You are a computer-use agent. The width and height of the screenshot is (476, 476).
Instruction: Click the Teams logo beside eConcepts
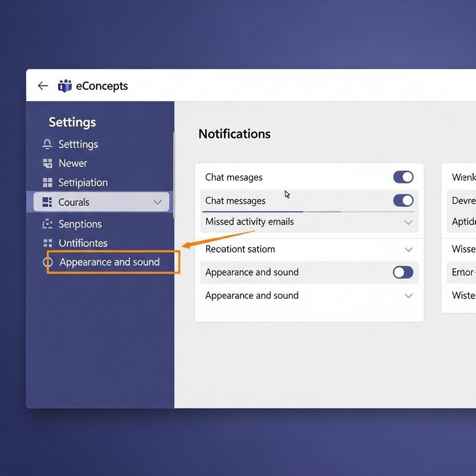click(x=65, y=86)
